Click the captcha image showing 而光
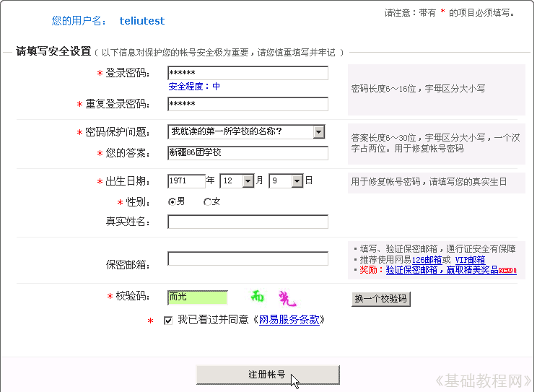The width and height of the screenshot is (537, 392). point(274,297)
